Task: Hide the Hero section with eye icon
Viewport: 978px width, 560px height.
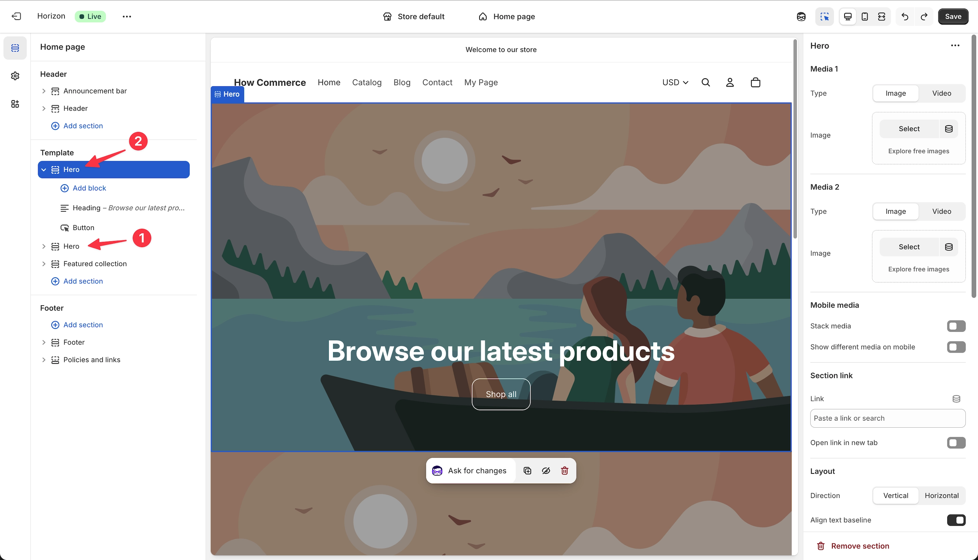Action: click(546, 470)
